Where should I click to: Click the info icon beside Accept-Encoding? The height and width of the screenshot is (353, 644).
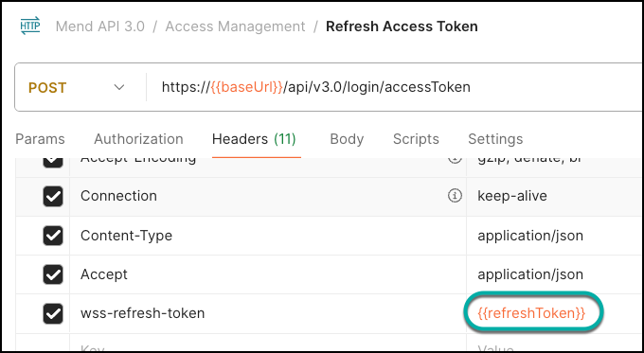pyautogui.click(x=455, y=160)
